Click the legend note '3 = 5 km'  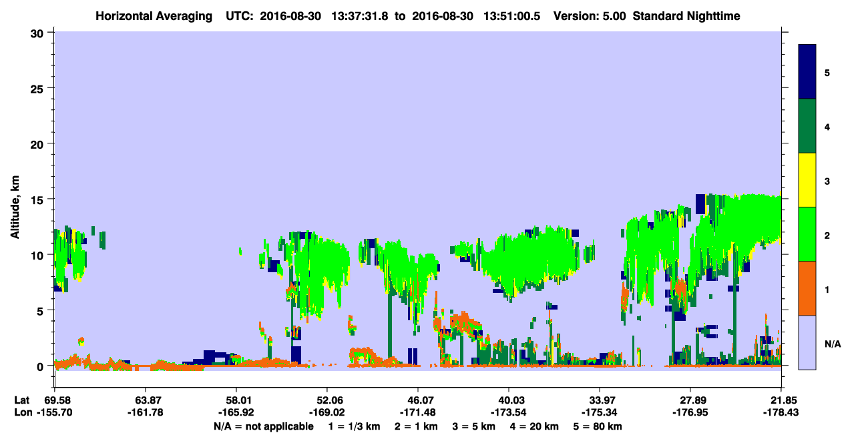(473, 426)
